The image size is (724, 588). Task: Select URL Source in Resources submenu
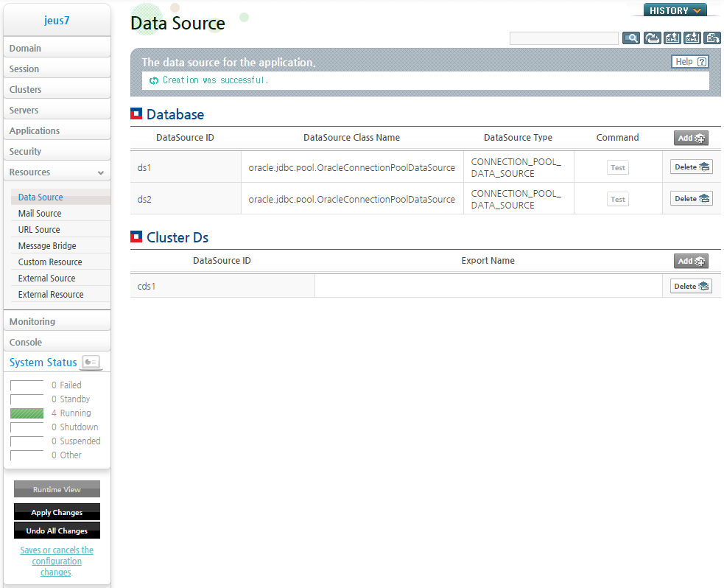pos(60,230)
